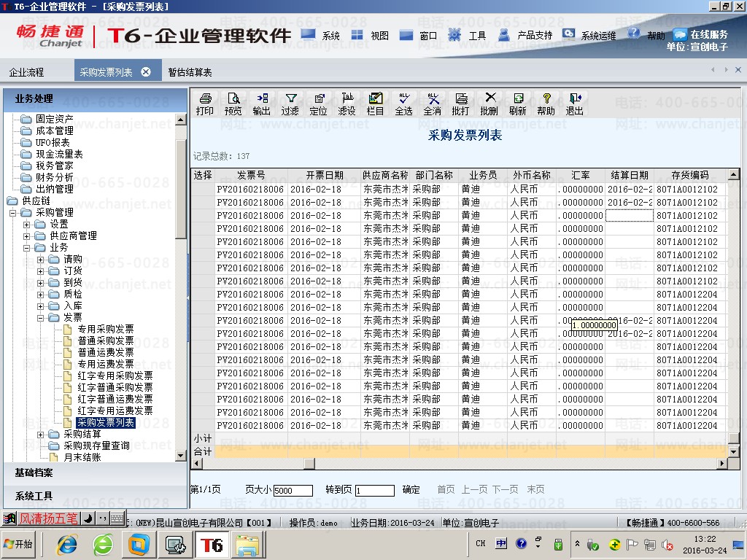Open the 系统 menu
Screen dimensions: 747x560
click(x=322, y=35)
